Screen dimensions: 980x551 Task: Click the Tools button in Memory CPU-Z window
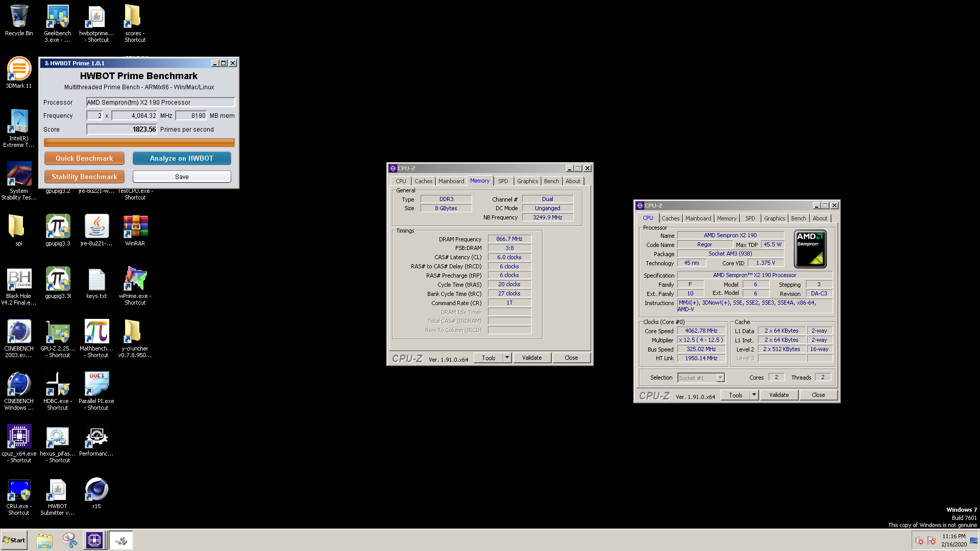488,358
